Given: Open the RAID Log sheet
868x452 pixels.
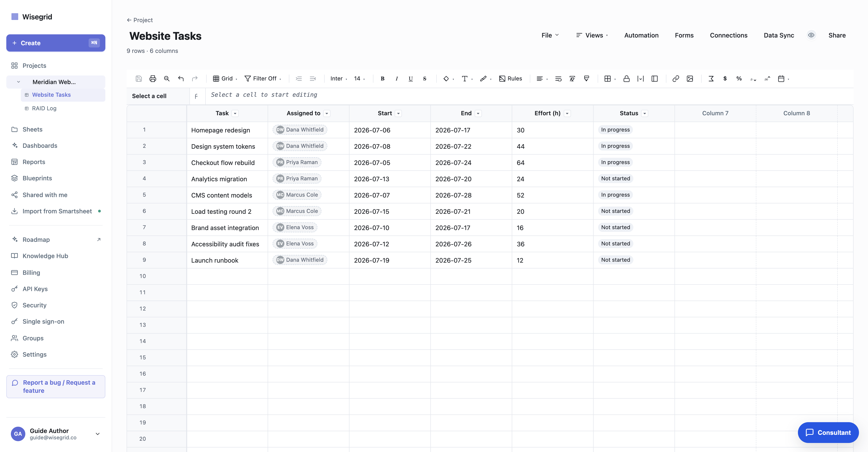Looking at the screenshot, I should 44,108.
